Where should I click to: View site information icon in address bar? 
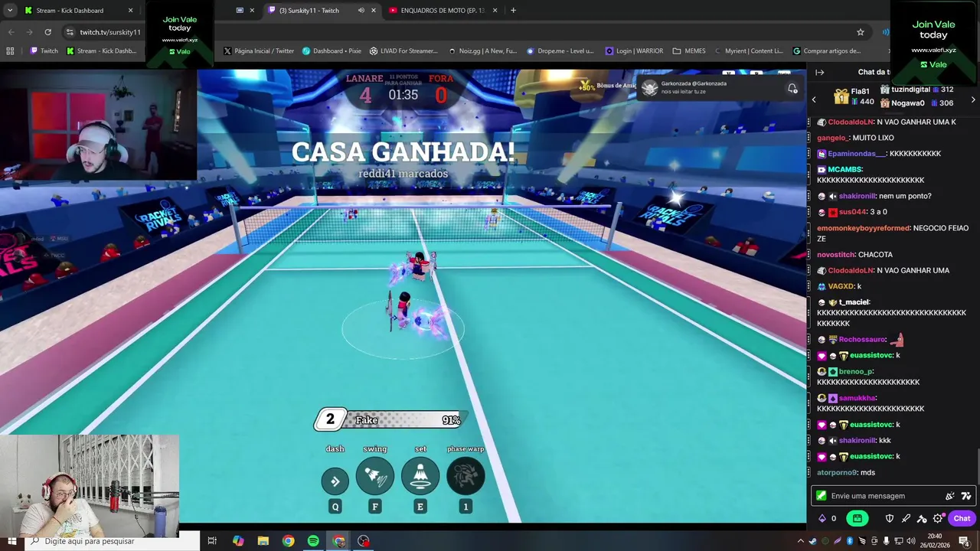(x=70, y=32)
